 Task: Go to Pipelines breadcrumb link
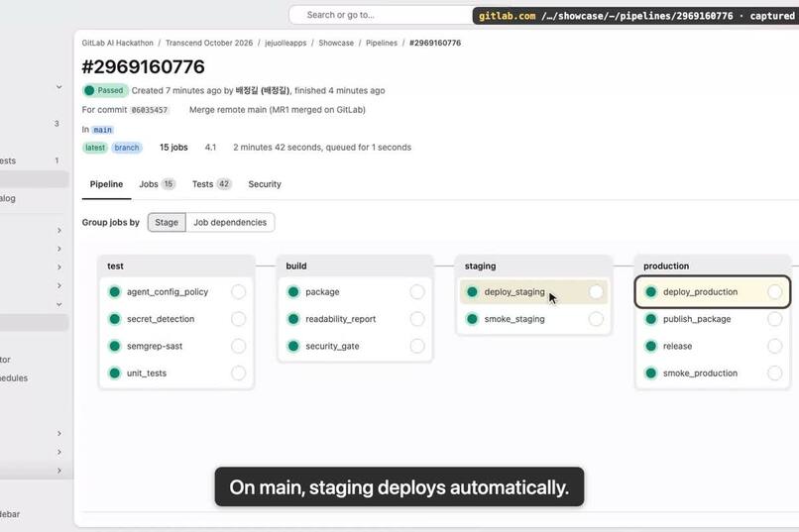382,43
